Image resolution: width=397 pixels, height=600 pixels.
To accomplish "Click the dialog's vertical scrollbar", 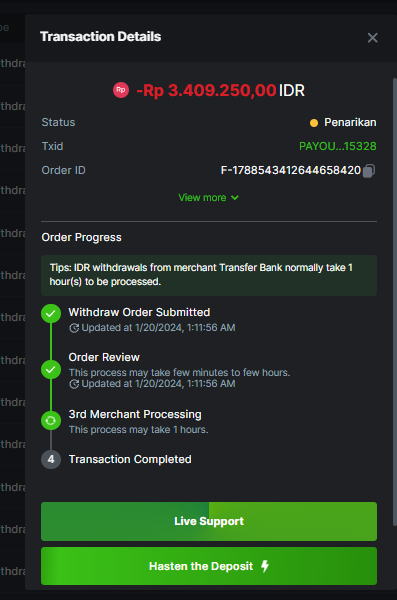I will click(x=395, y=302).
